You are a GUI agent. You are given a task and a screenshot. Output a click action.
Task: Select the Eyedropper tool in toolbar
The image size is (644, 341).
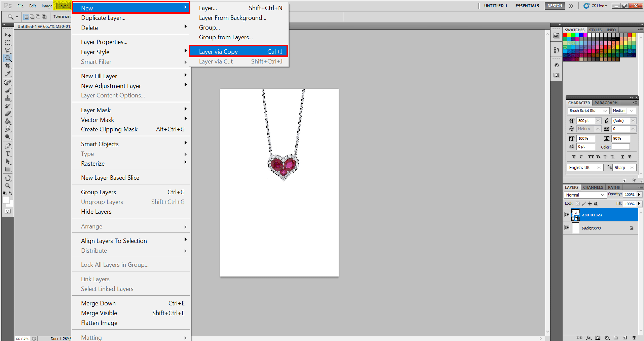click(8, 74)
